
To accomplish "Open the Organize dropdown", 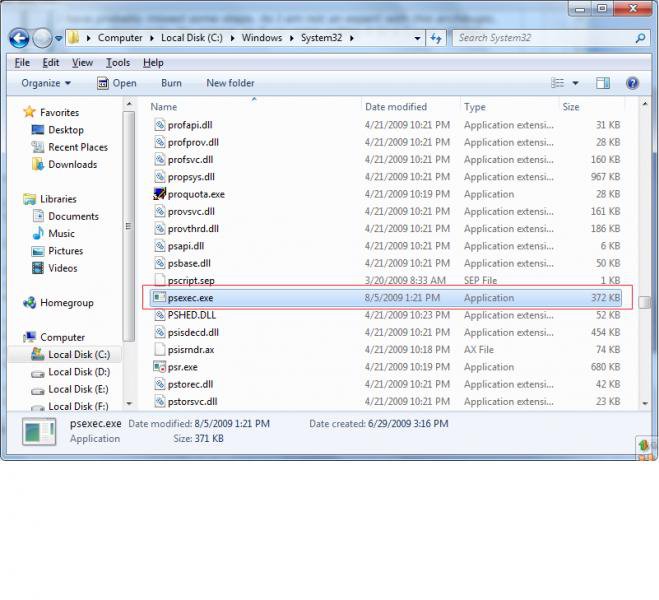I will tap(46, 83).
